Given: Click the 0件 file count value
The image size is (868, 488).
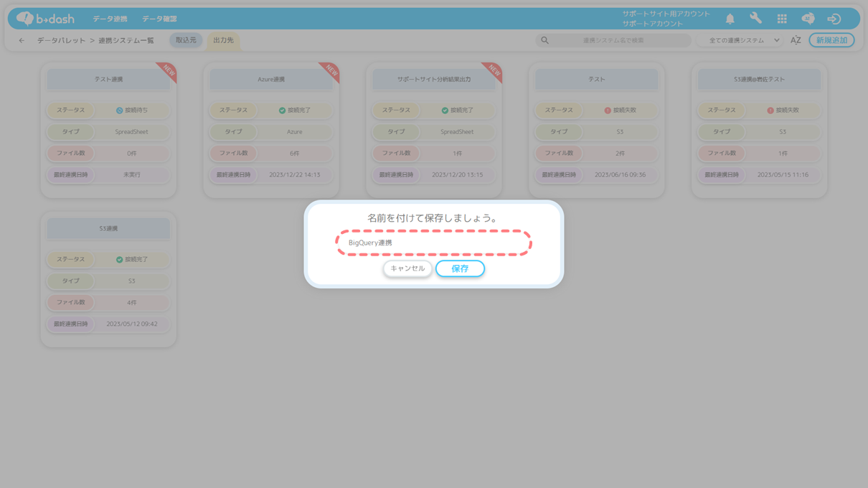Looking at the screenshot, I should tap(132, 154).
